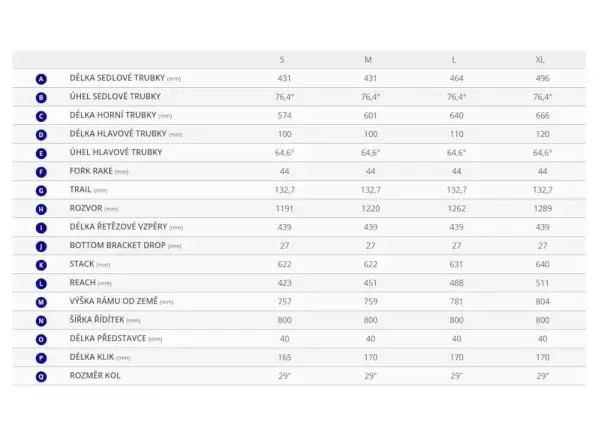
Task: Select the XL size column header
Action: pyautogui.click(x=540, y=60)
